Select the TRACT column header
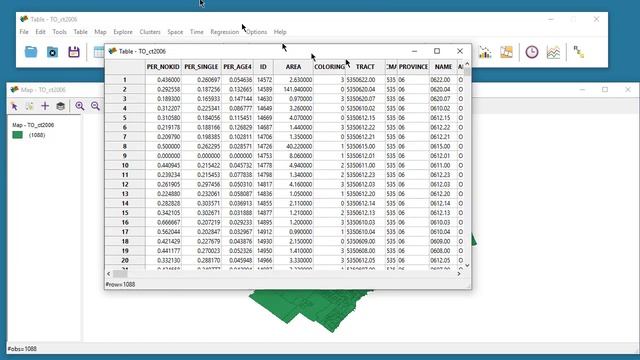640x360 pixels. point(365,67)
